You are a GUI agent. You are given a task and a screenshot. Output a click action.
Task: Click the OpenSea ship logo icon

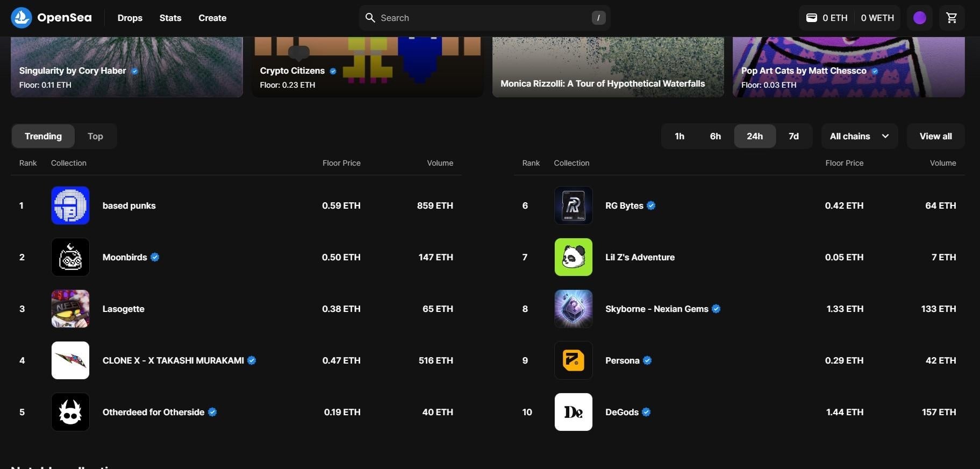pyautogui.click(x=22, y=18)
